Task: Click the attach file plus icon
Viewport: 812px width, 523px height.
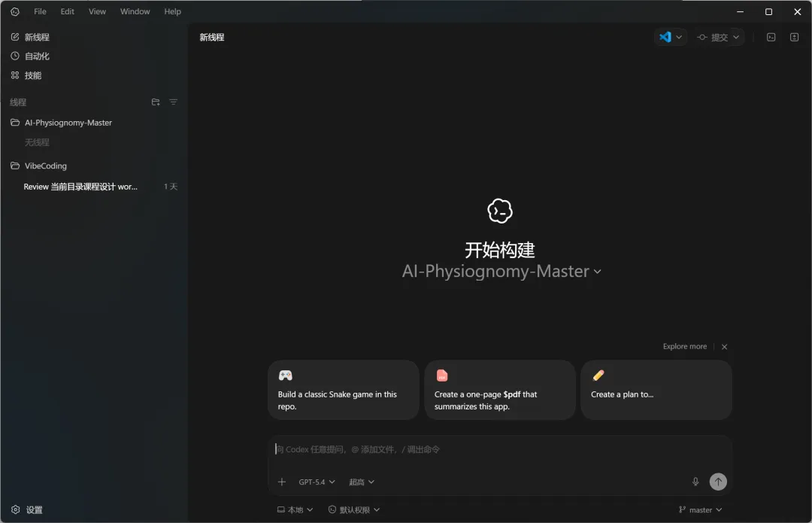Action: (281, 482)
